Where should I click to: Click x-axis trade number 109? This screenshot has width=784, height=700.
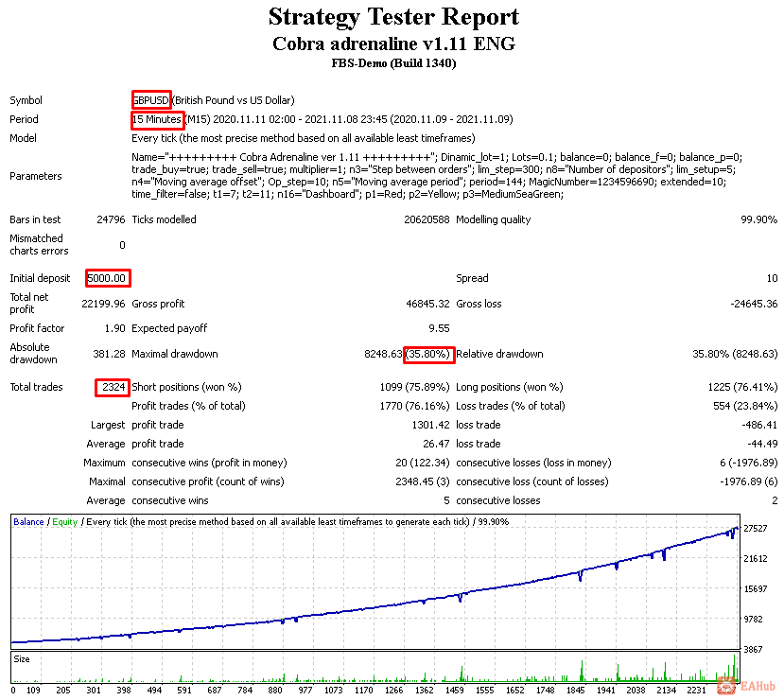click(x=33, y=691)
